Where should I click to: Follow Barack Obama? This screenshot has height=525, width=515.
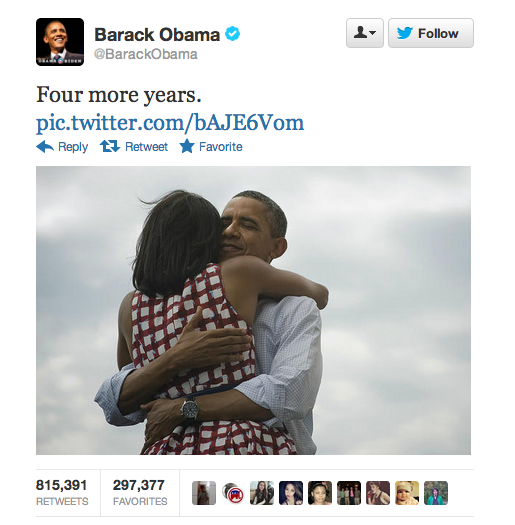click(x=431, y=33)
